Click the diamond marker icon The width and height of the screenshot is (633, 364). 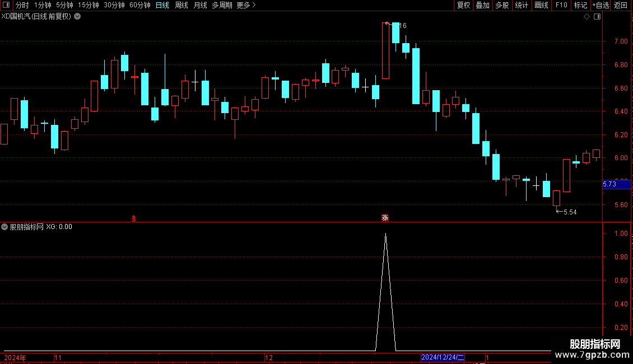tap(587, 17)
